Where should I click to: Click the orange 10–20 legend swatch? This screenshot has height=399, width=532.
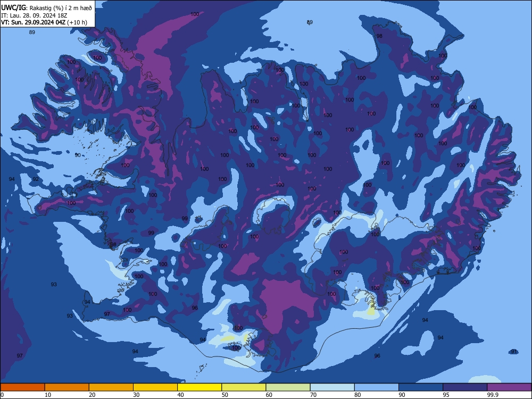[67, 387]
